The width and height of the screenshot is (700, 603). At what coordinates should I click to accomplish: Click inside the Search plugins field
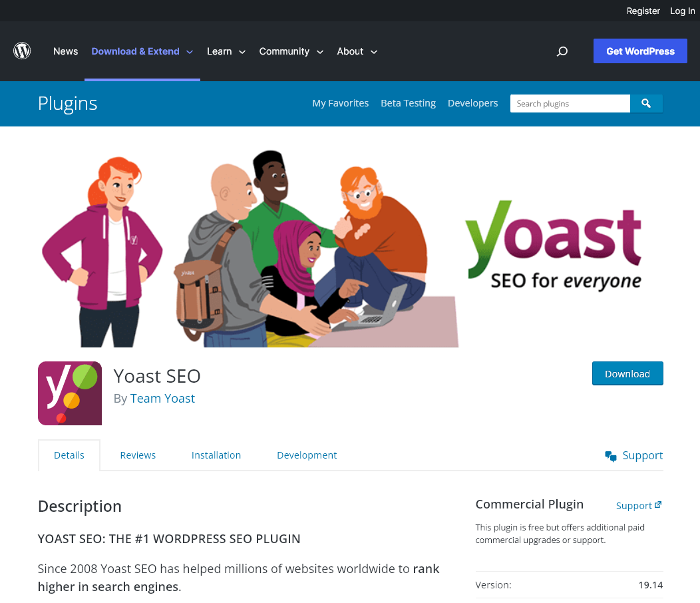[570, 103]
